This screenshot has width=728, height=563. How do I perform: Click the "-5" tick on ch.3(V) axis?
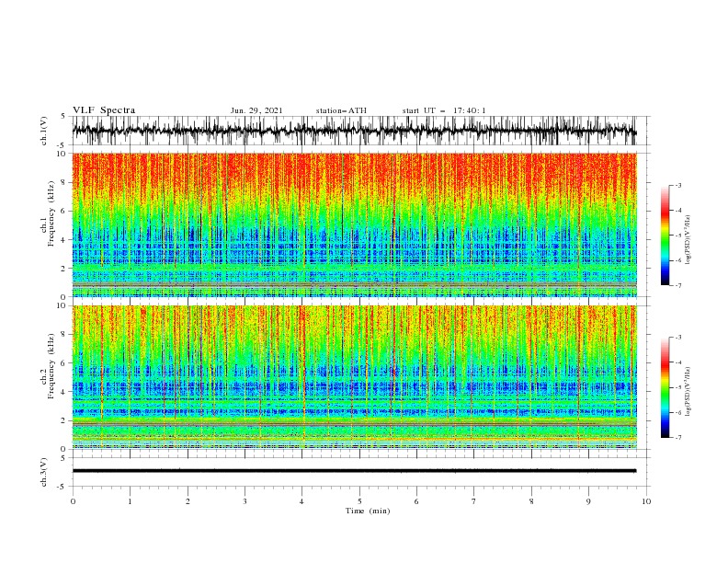click(63, 487)
